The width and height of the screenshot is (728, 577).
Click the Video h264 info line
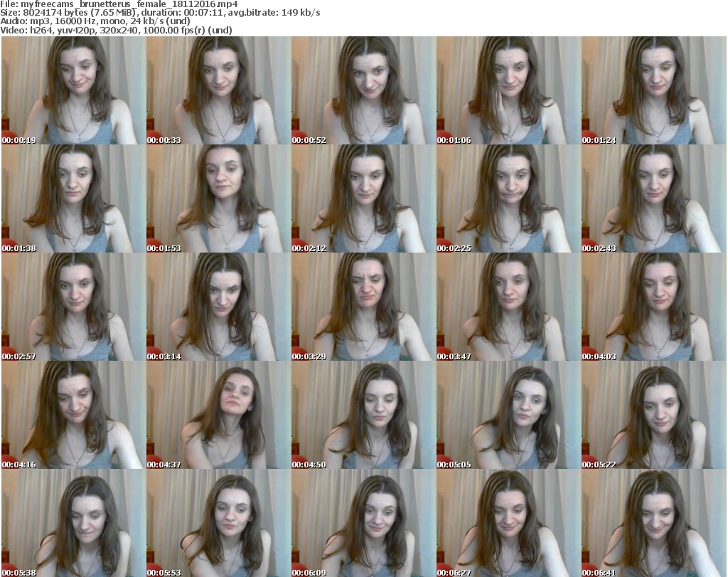tap(116, 30)
